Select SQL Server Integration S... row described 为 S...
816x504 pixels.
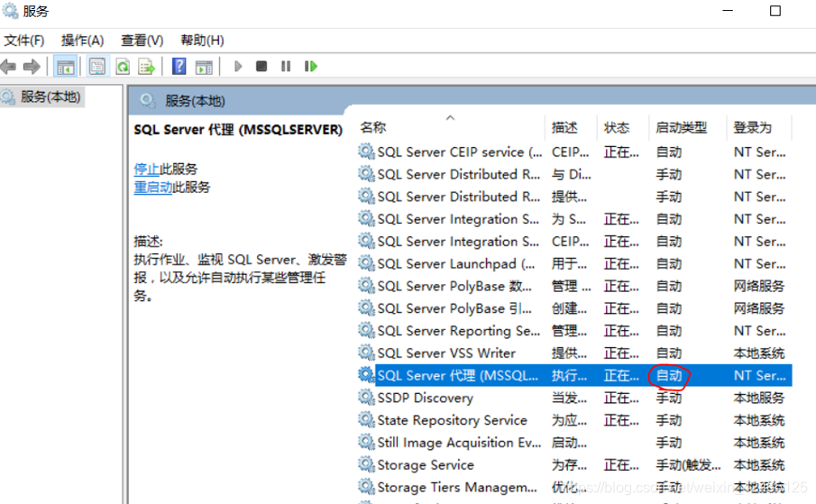pyautogui.click(x=574, y=219)
